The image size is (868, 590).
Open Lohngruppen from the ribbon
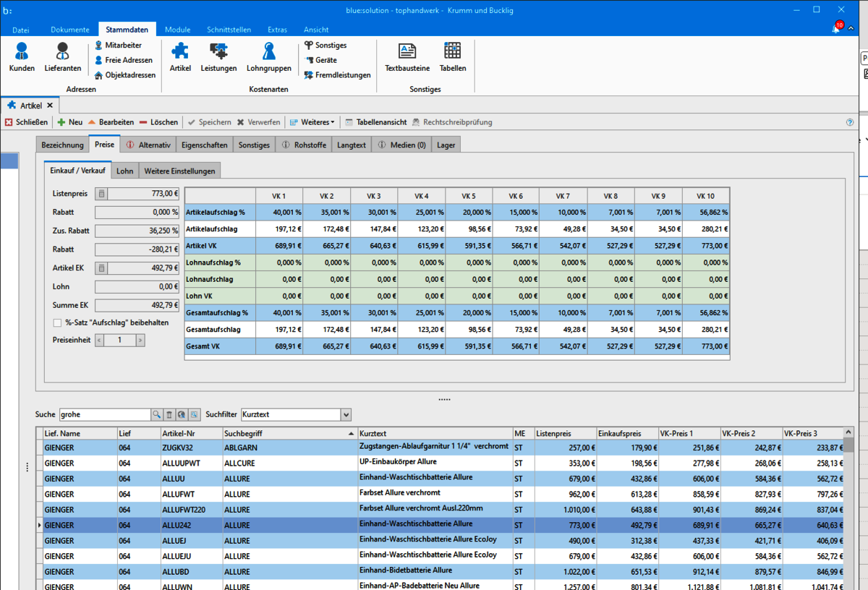(268, 56)
